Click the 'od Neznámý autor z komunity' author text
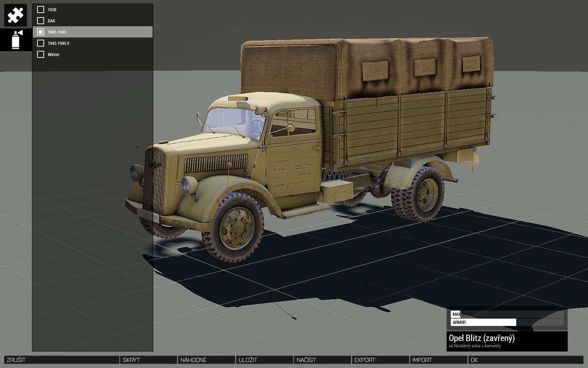The image size is (588, 368). tap(475, 346)
